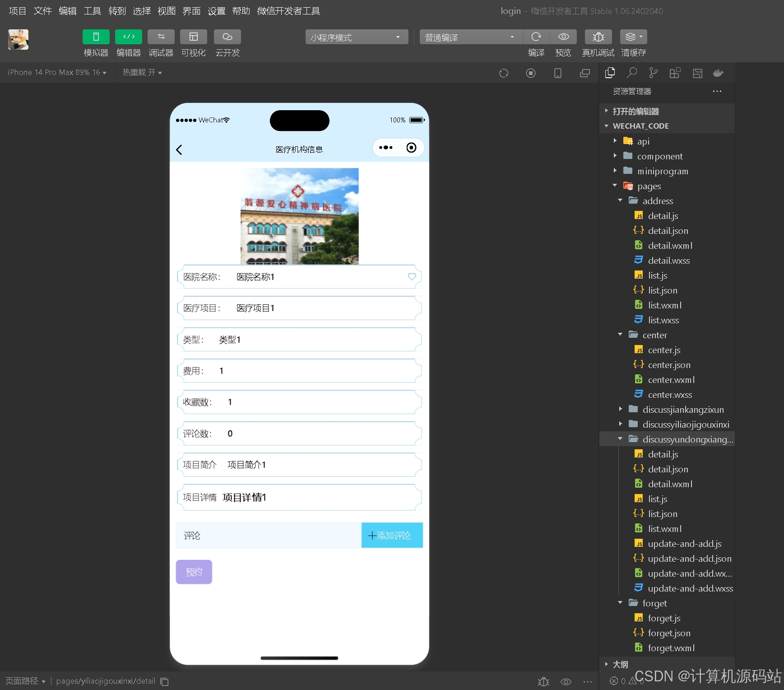
Task: Click the eye icon in status bar
Action: 566,681
